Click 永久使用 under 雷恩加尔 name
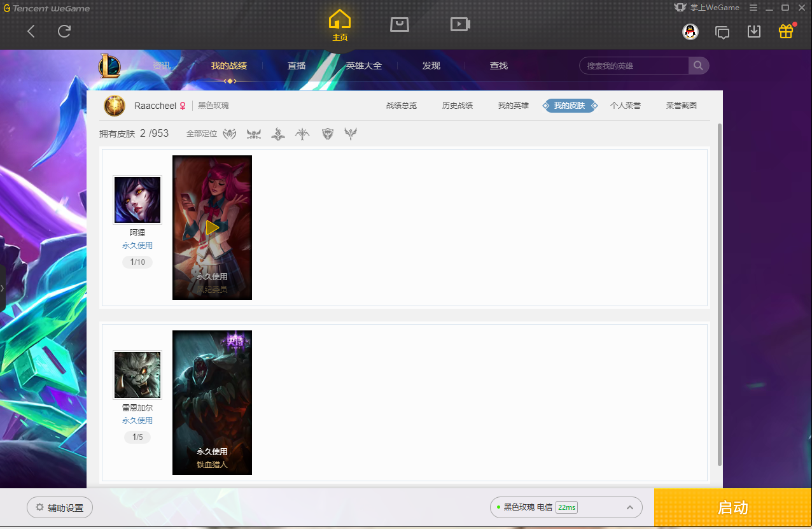Viewport: 812px width, 529px height. (x=137, y=421)
